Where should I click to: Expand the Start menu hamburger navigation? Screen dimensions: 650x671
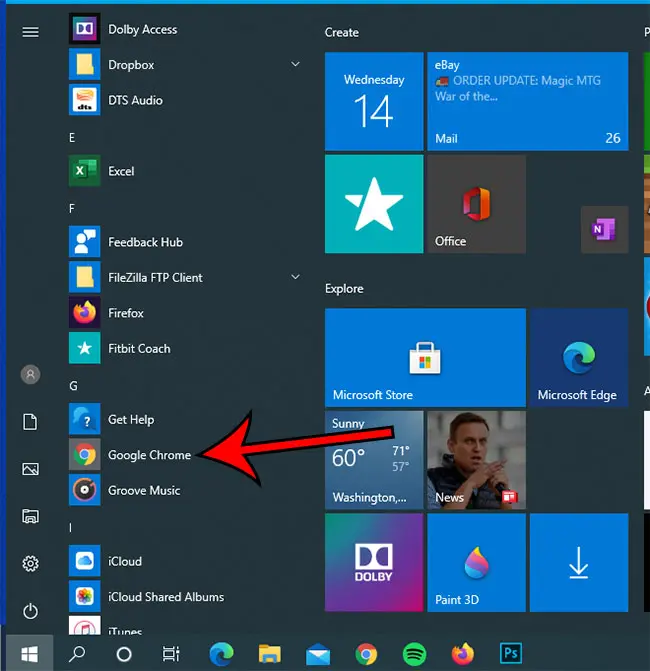(30, 32)
